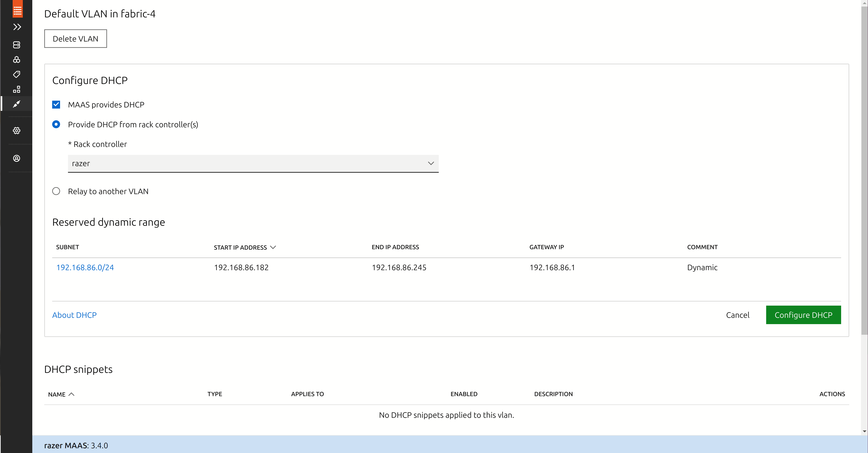
Task: Click 'razer MAAS: 3.4.0' footer text
Action: click(76, 446)
